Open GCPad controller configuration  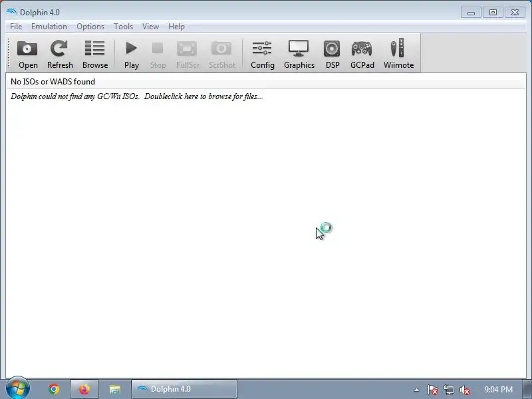[362, 54]
